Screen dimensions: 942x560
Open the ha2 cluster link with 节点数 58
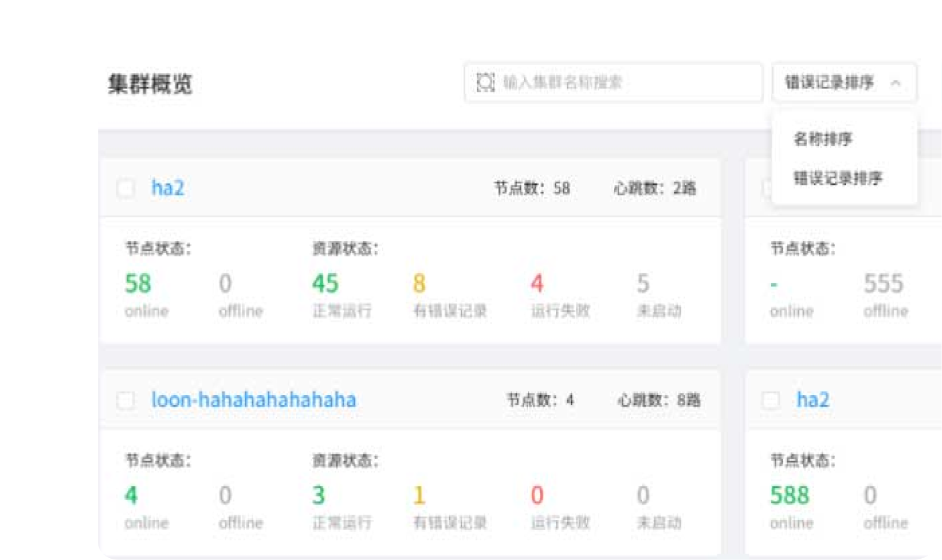click(168, 188)
